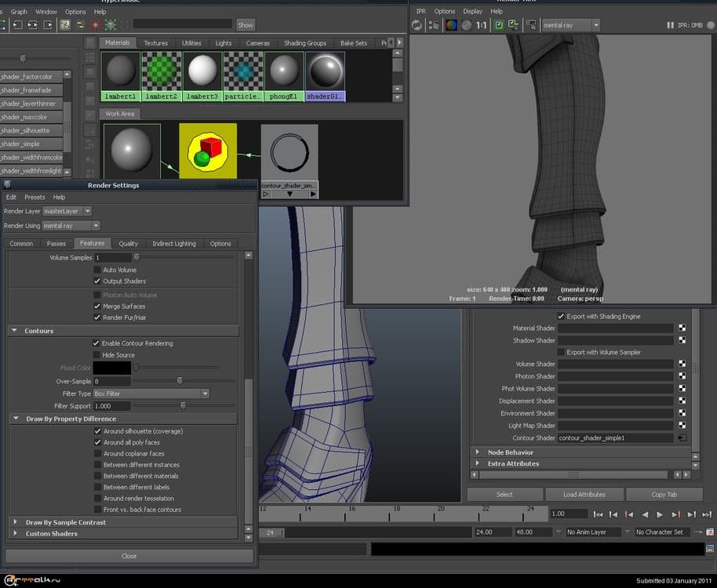Click the go to end of playback button
717x588 pixels.
point(707,514)
